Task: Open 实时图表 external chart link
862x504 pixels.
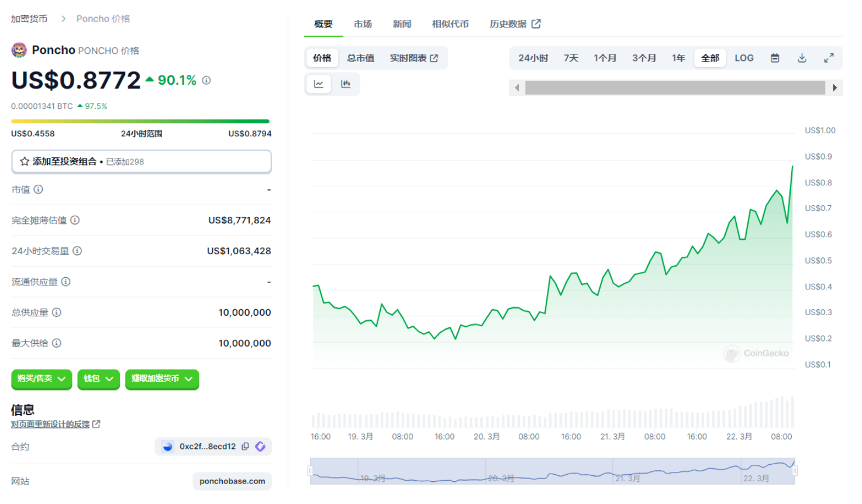Action: tap(414, 58)
